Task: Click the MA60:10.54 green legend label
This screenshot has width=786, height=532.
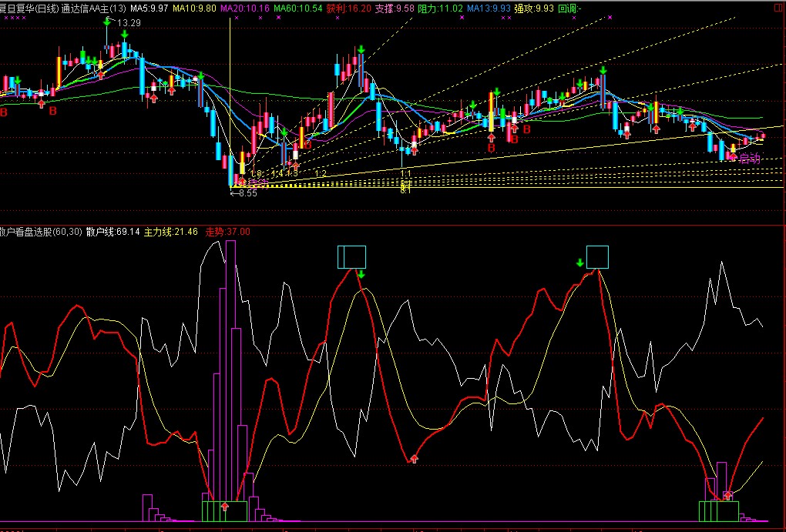Action: (298, 8)
